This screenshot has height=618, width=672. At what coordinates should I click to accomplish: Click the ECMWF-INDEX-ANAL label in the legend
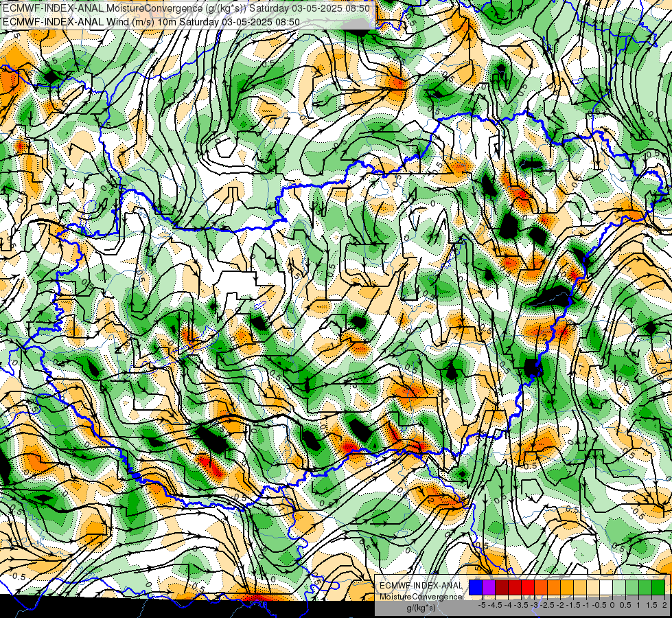tap(421, 586)
